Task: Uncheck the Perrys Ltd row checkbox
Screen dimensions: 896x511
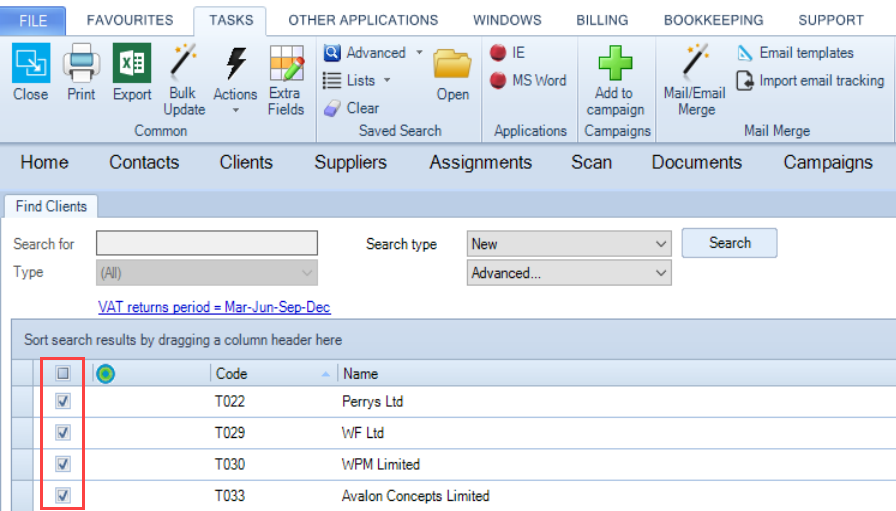Action: click(63, 401)
